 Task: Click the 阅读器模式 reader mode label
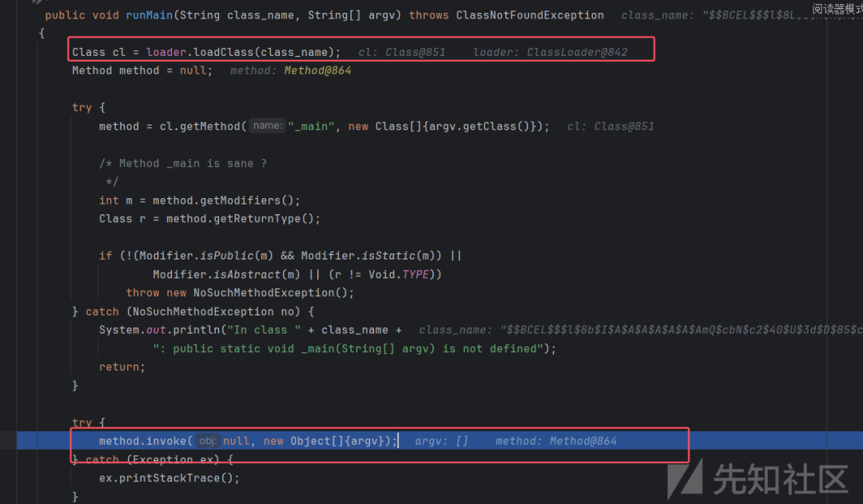point(837,9)
